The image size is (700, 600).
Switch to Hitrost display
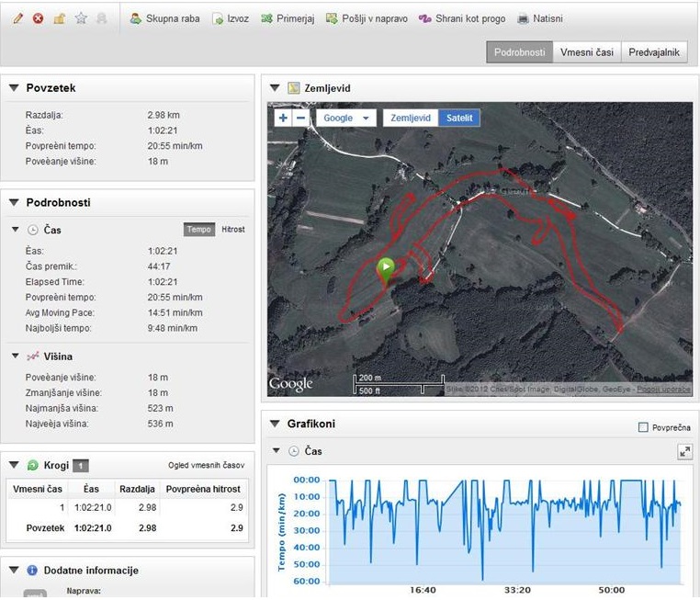tap(233, 230)
